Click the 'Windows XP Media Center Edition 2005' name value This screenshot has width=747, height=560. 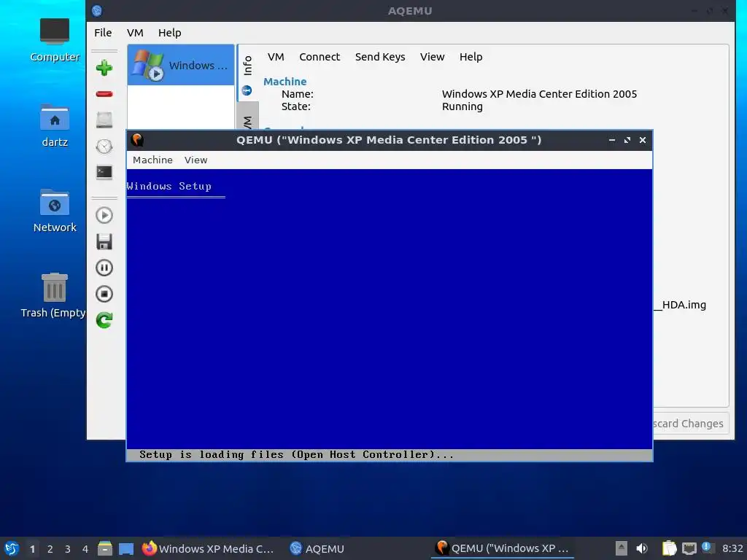539,94
